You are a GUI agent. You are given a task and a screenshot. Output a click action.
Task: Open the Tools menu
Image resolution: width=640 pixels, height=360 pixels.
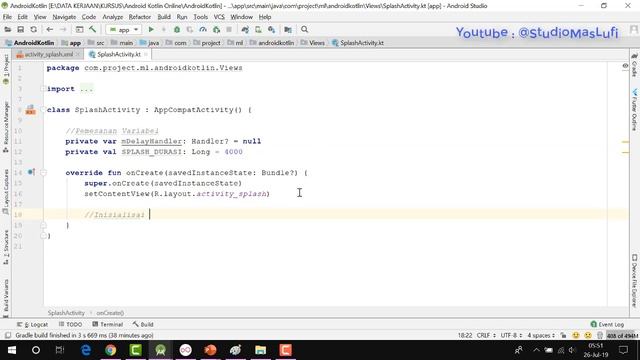(200, 17)
